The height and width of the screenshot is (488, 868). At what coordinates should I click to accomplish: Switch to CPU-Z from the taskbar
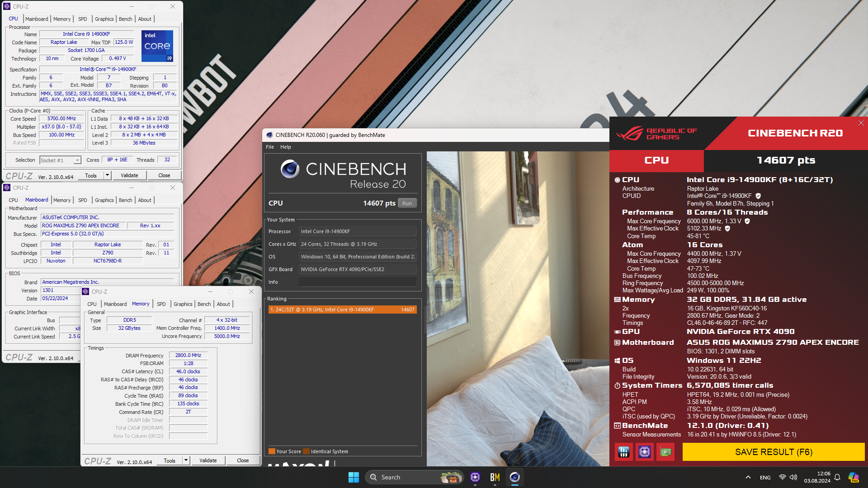(x=475, y=477)
